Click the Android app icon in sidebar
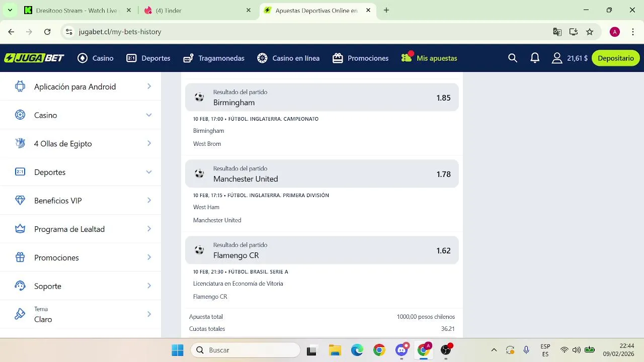 click(x=20, y=86)
